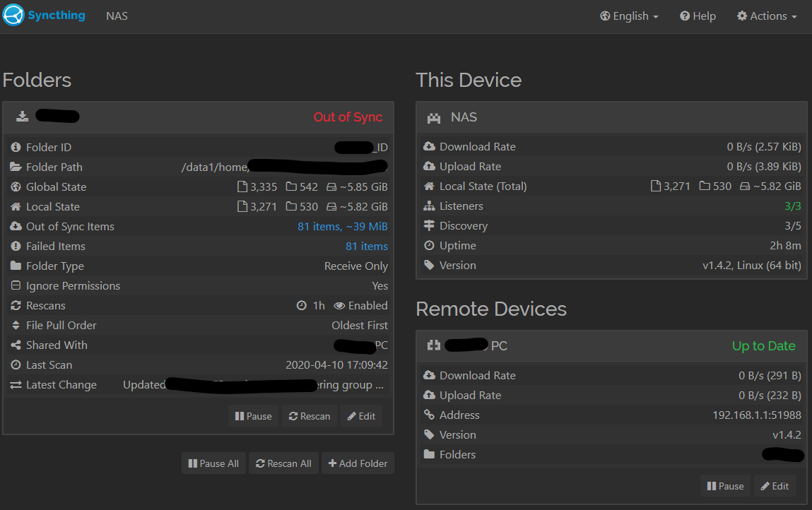The width and height of the screenshot is (812, 510).
Task: Click the Oldest First pull order value
Action: pos(360,325)
